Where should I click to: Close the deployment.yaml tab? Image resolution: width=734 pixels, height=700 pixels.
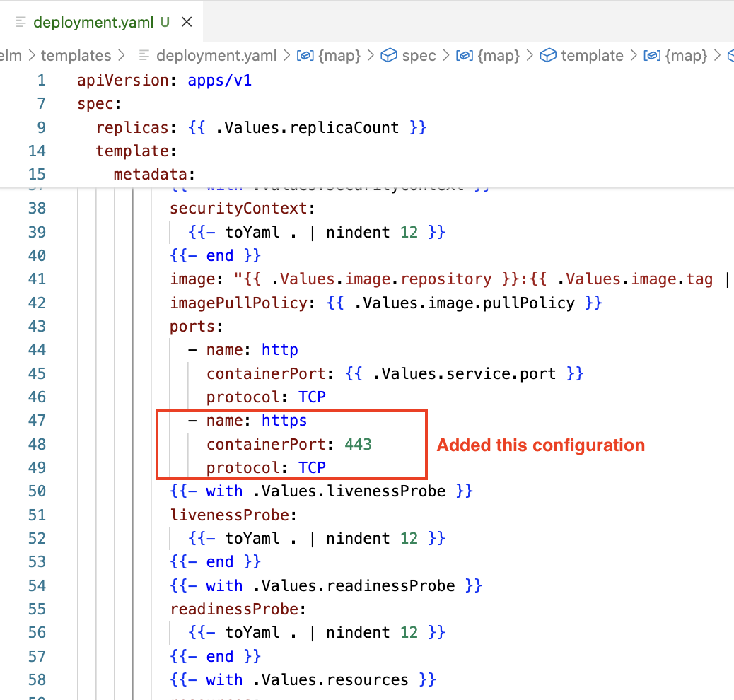coord(187,22)
